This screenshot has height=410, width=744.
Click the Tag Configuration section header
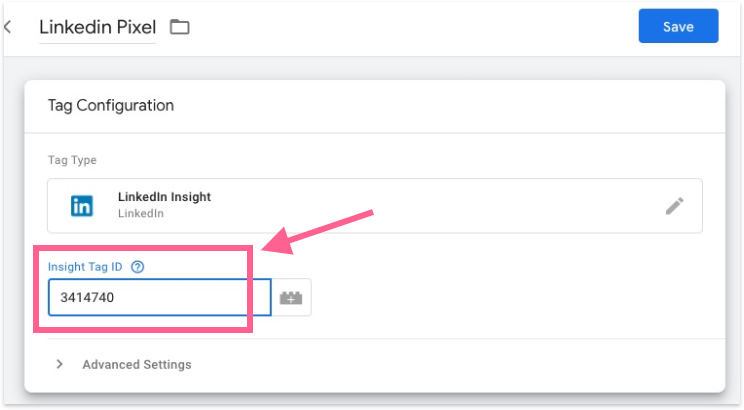111,105
